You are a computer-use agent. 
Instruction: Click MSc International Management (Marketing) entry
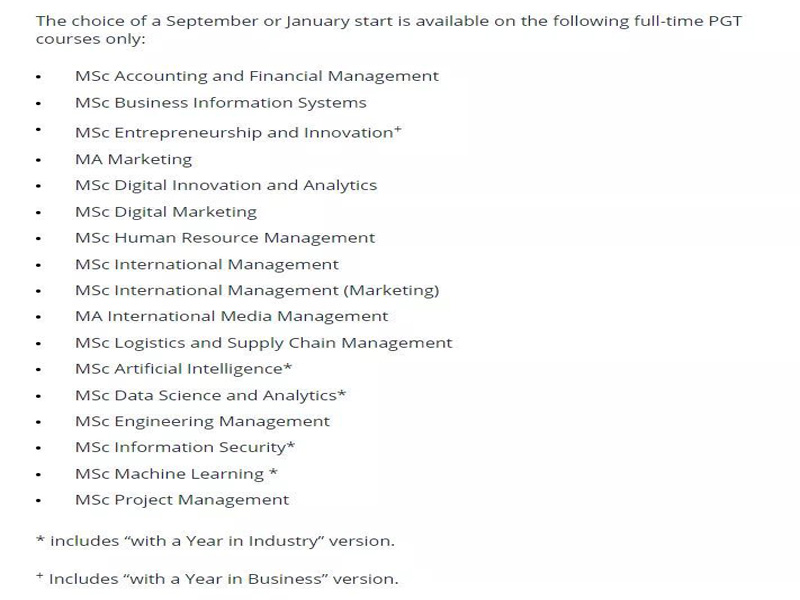click(x=257, y=291)
